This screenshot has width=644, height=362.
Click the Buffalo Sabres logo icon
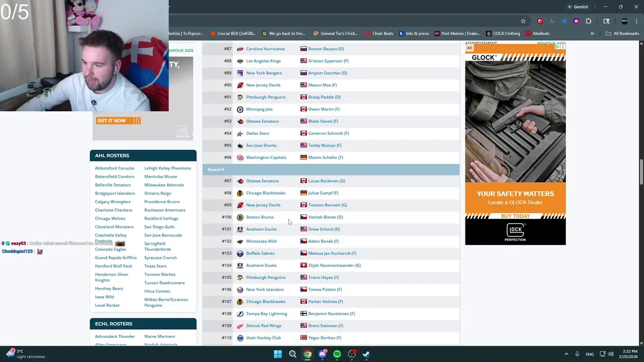click(240, 253)
